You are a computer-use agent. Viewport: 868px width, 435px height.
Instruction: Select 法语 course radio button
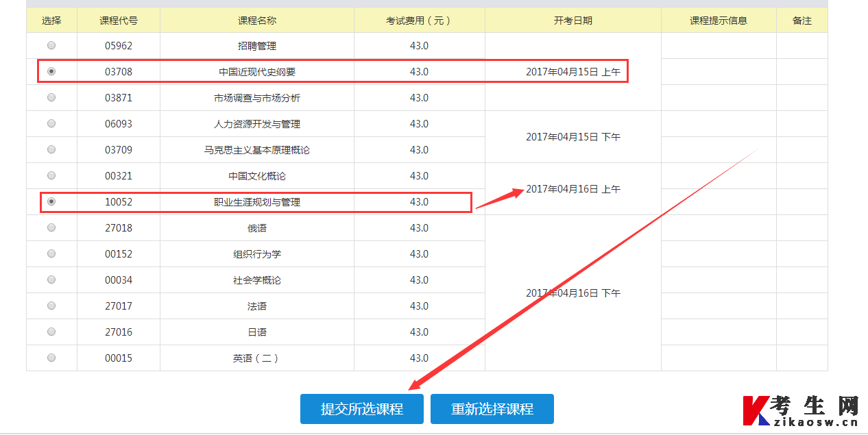point(51,306)
